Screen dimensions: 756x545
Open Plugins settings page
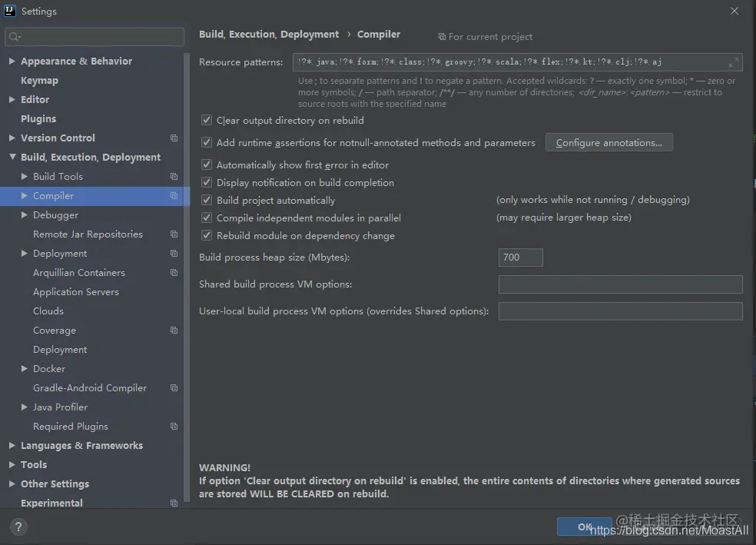point(38,118)
